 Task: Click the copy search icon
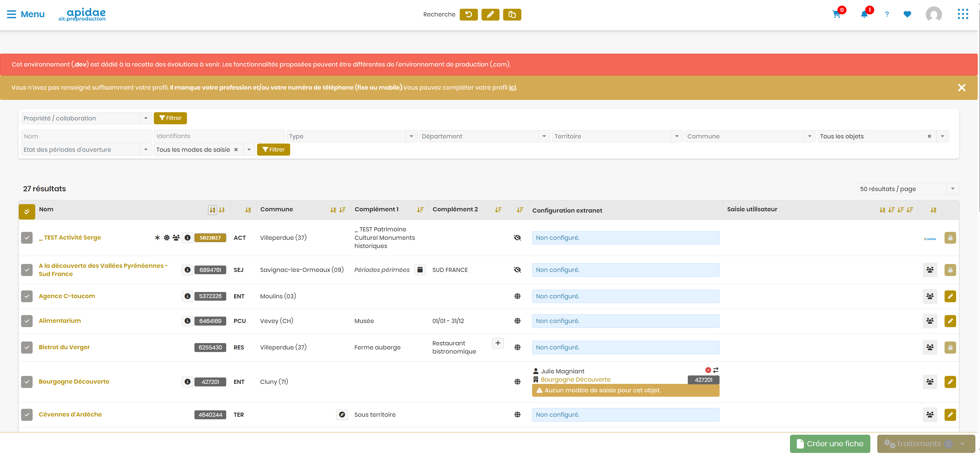[512, 14]
